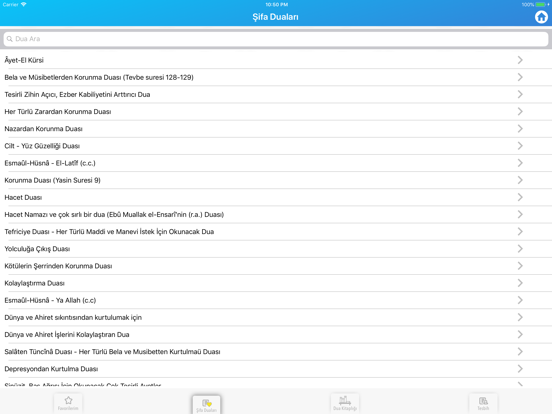Click the battery icon in status bar
Viewport: 552px width, 414px height.
point(540,5)
